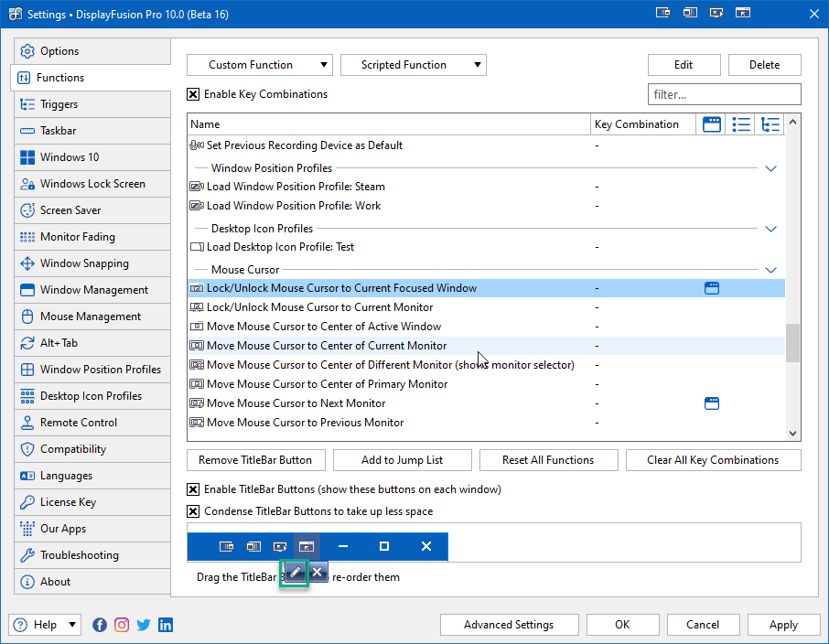Screen dimensions: 829x644
Task: Click the rightmost tree-style column header icon
Action: pyautogui.click(x=770, y=124)
